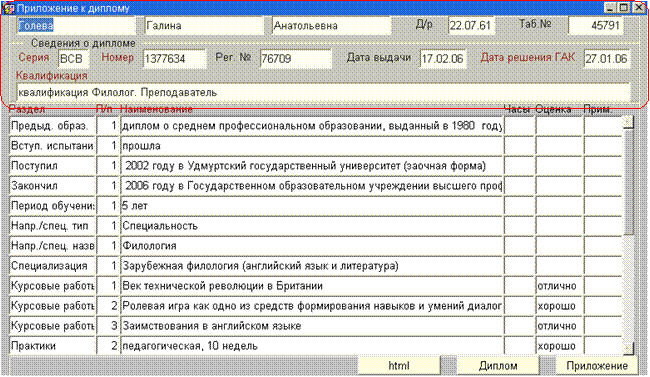Click the Поступил section cell

53,166
